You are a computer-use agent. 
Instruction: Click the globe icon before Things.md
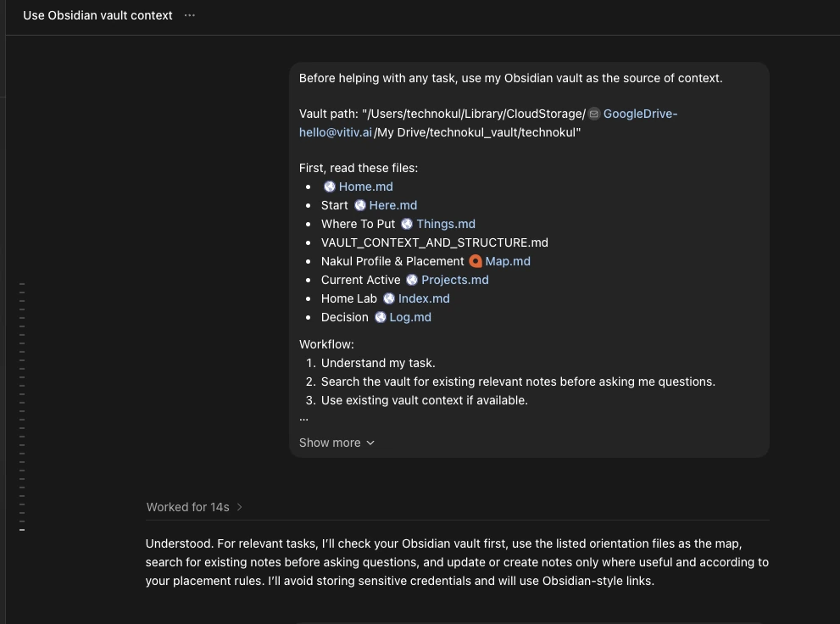point(407,224)
